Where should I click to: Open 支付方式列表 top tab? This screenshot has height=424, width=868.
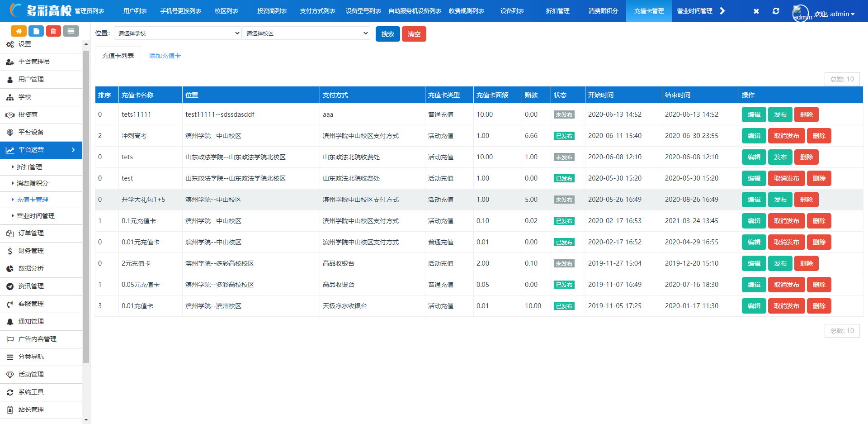pos(318,11)
